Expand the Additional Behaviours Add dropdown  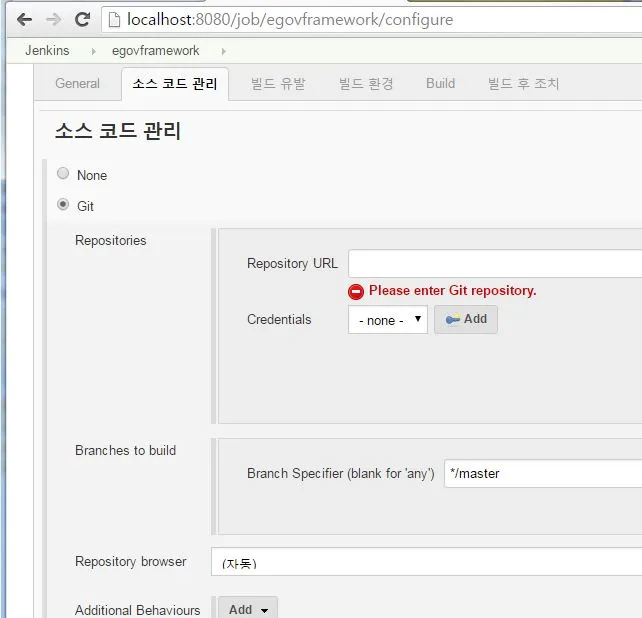(248, 609)
